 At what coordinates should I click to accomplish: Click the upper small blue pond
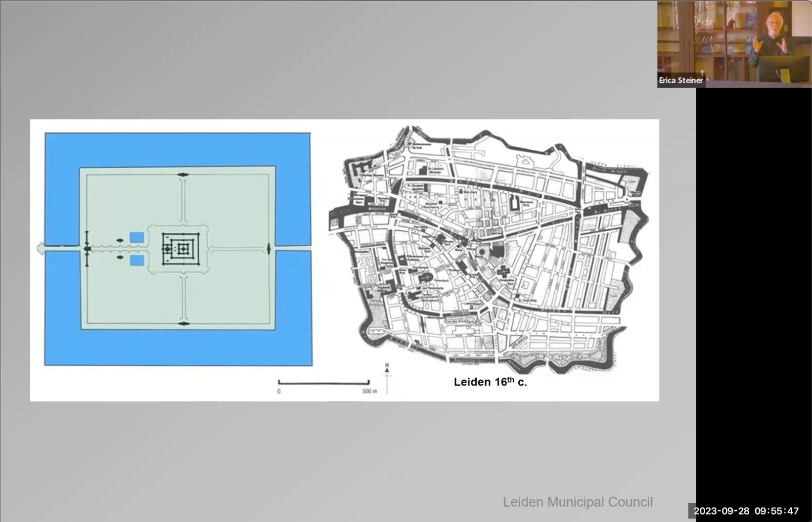pyautogui.click(x=136, y=237)
